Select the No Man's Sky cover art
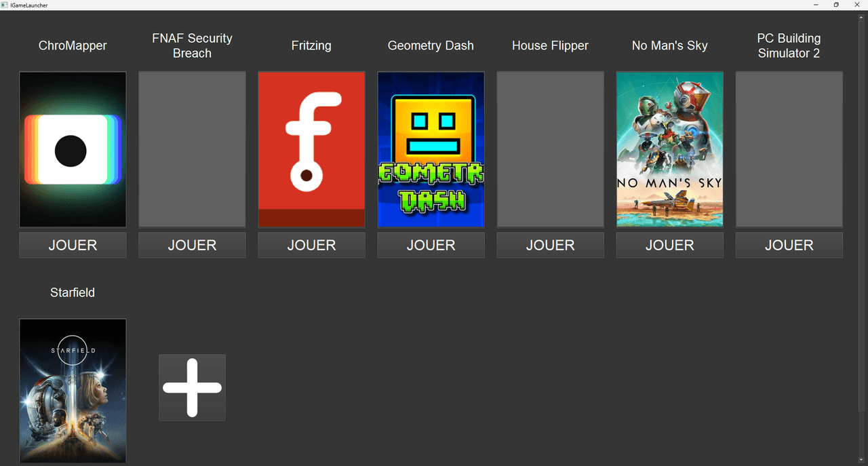The width and height of the screenshot is (868, 466). coord(669,149)
